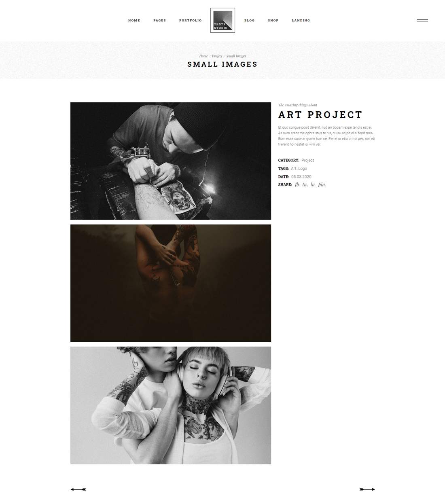Open the Project category link
Screen dimensions: 445x504
click(307, 161)
